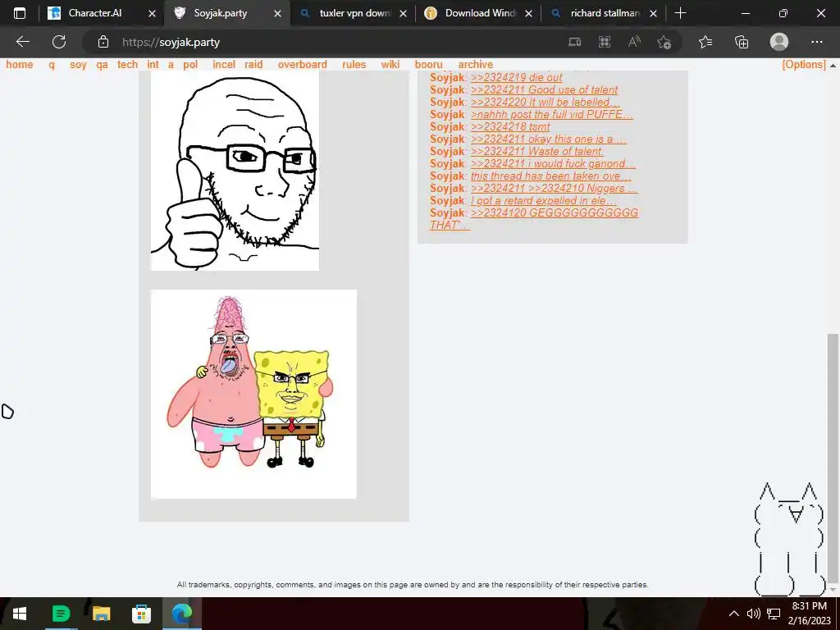Screen dimensions: 840x630
Task: Open the pol board link
Action: pyautogui.click(x=190, y=65)
